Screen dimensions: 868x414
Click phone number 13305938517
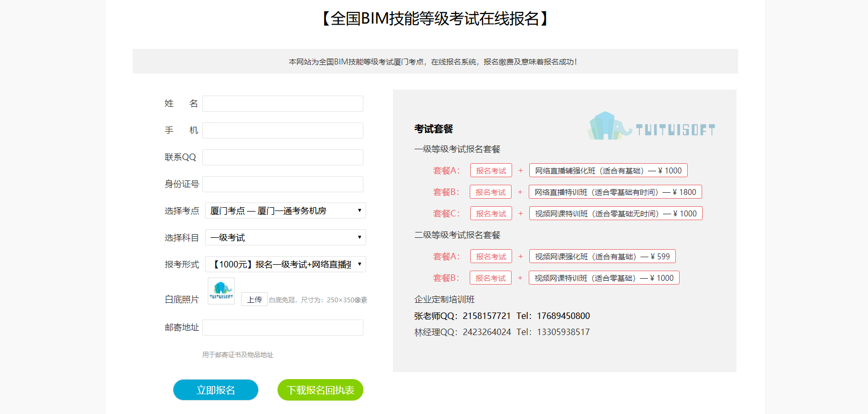[563, 332]
